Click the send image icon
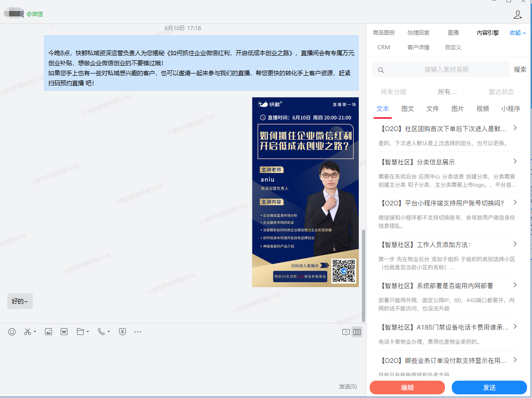 (x=48, y=332)
